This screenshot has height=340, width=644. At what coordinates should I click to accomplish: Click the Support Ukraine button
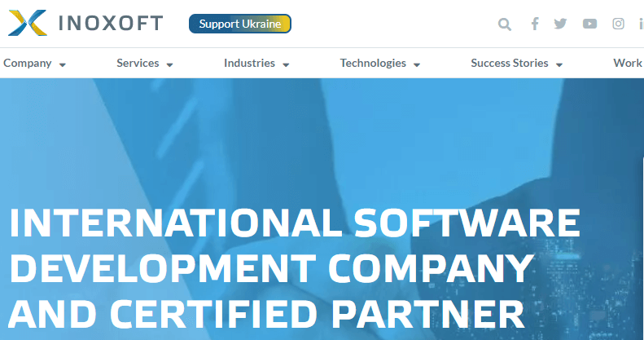tap(240, 24)
